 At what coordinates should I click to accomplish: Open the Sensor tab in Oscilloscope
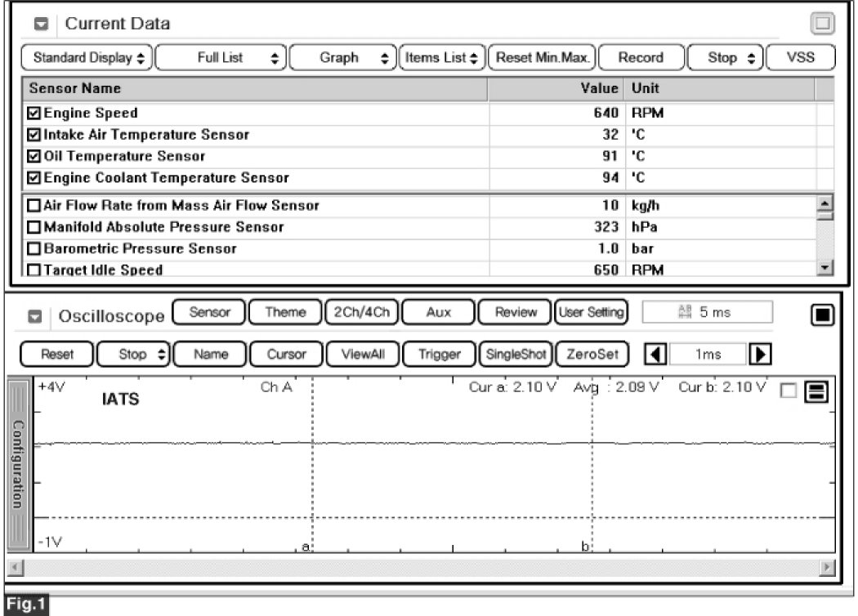(209, 312)
